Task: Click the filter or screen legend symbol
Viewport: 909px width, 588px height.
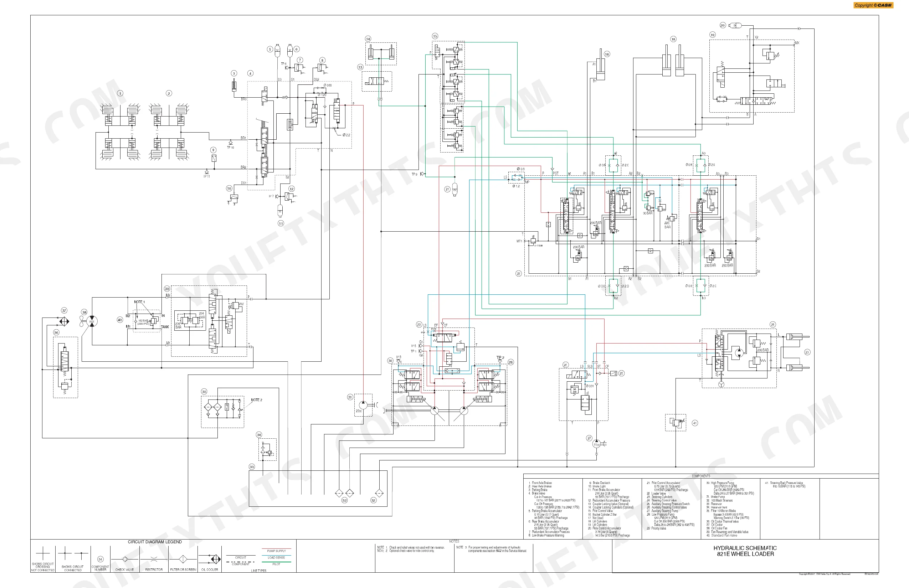Action: pyautogui.click(x=183, y=559)
